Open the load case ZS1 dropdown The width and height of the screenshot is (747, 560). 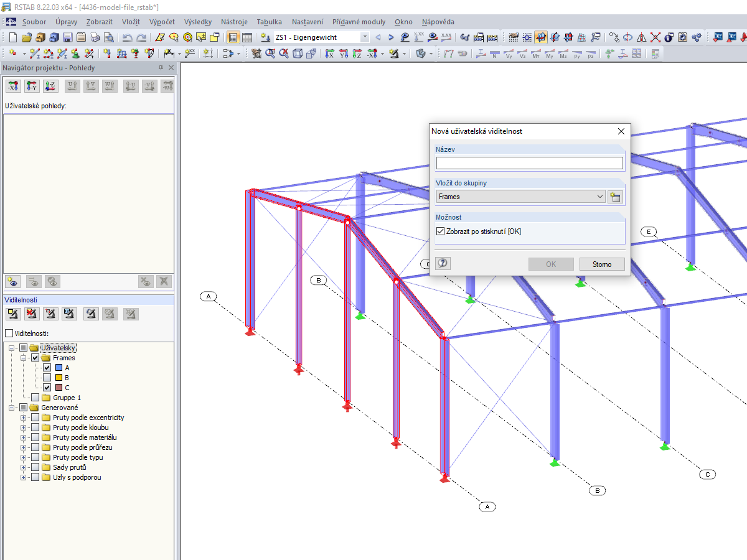tap(364, 37)
